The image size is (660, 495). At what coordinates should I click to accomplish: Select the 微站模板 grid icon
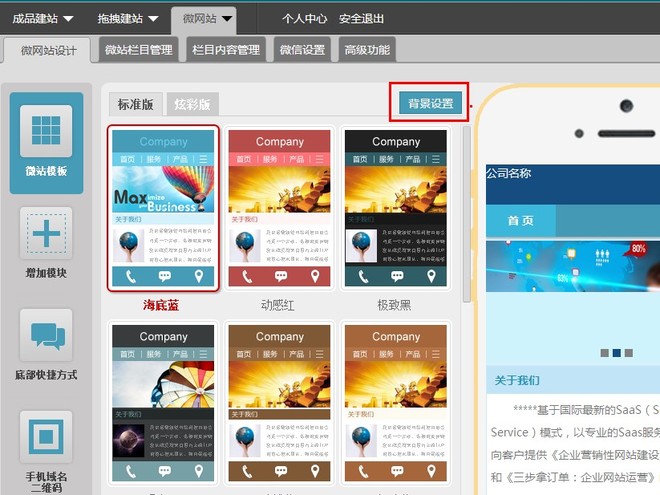[x=45, y=130]
